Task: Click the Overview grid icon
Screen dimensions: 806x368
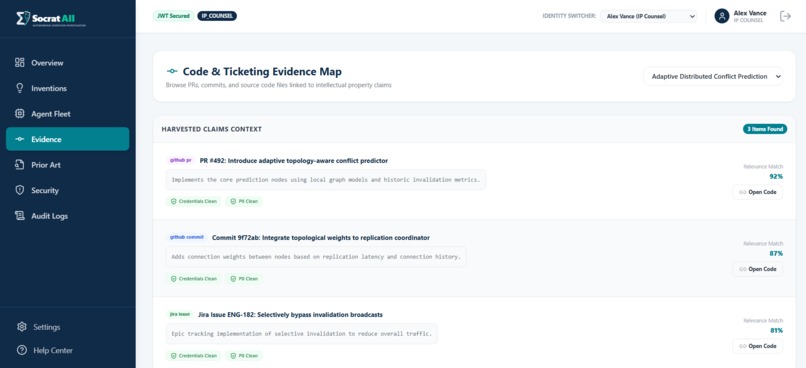Action: click(20, 63)
